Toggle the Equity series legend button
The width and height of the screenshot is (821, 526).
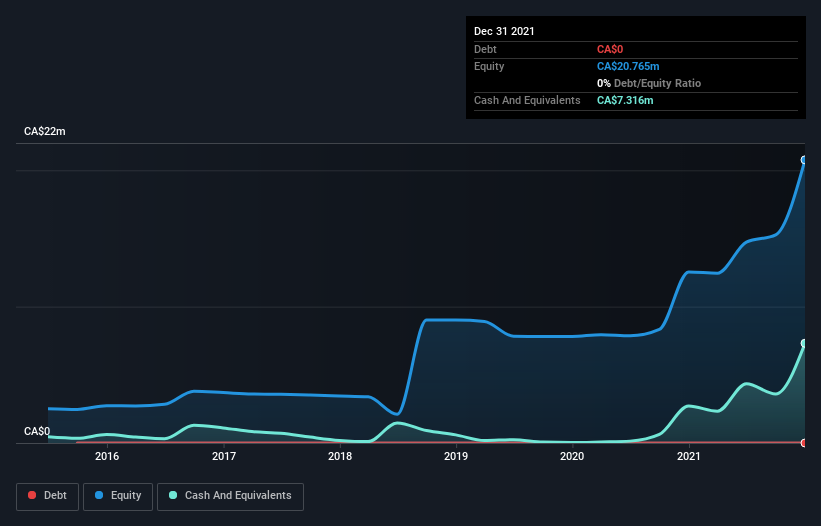point(118,496)
